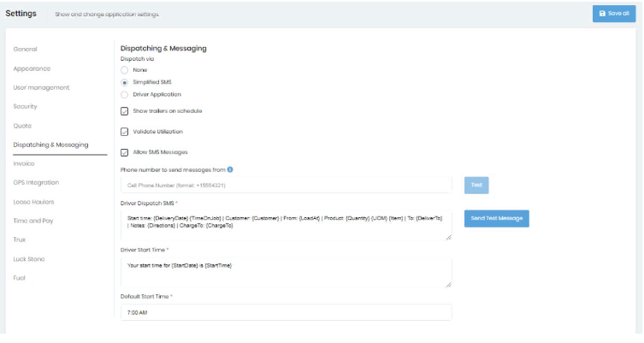Click the Save all button
Image resolution: width=644 pixels, height=343 pixels.
(614, 14)
